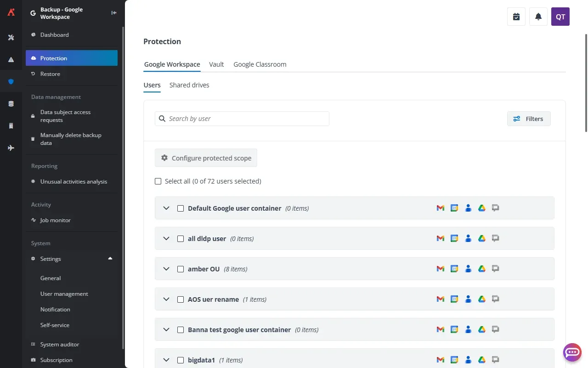
Task: Click the Search by user field
Action: [x=242, y=119]
